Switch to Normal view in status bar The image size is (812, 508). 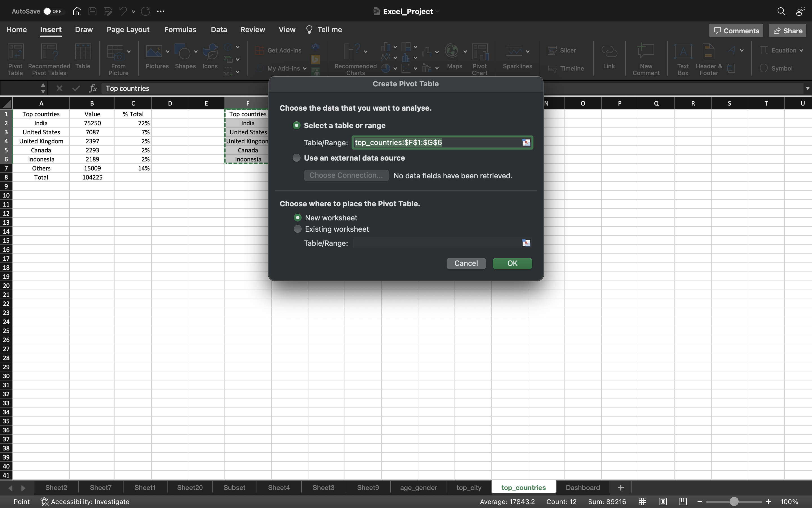[x=643, y=502]
